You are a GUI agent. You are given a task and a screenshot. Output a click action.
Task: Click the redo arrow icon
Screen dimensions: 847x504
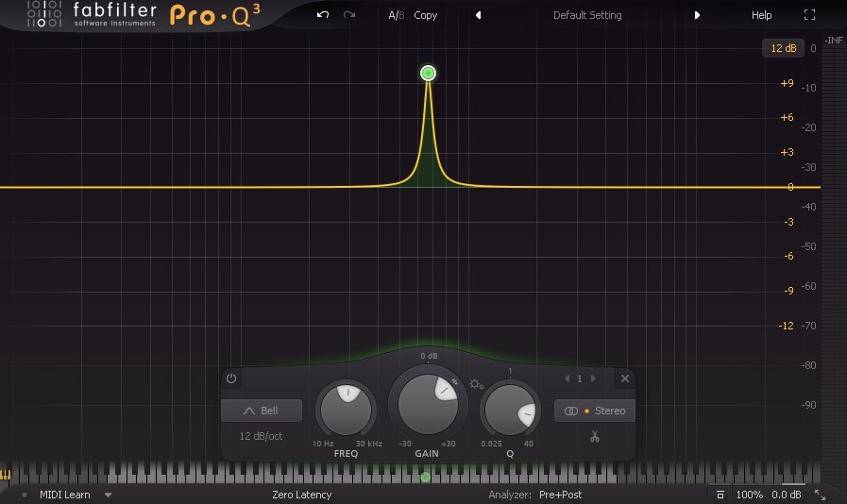[349, 14]
